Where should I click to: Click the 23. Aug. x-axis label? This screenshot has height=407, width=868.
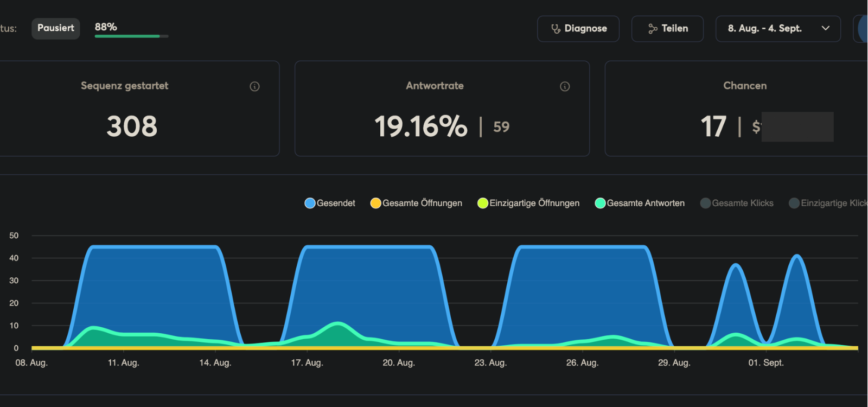point(490,363)
